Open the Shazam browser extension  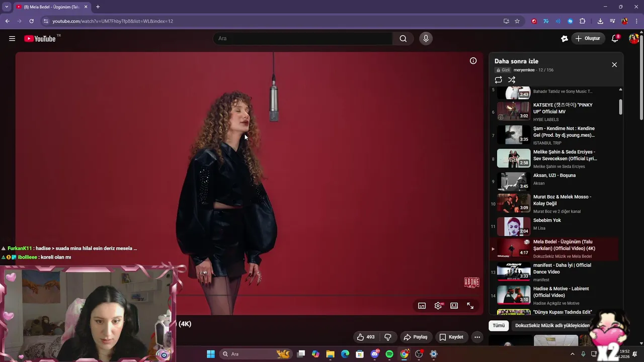(570, 21)
